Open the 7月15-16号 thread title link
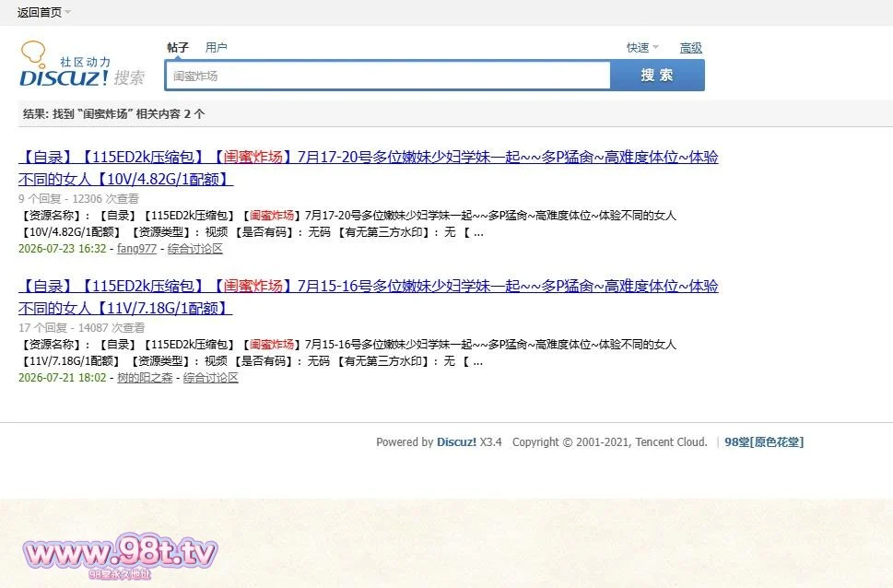The width and height of the screenshot is (893, 588). click(368, 297)
